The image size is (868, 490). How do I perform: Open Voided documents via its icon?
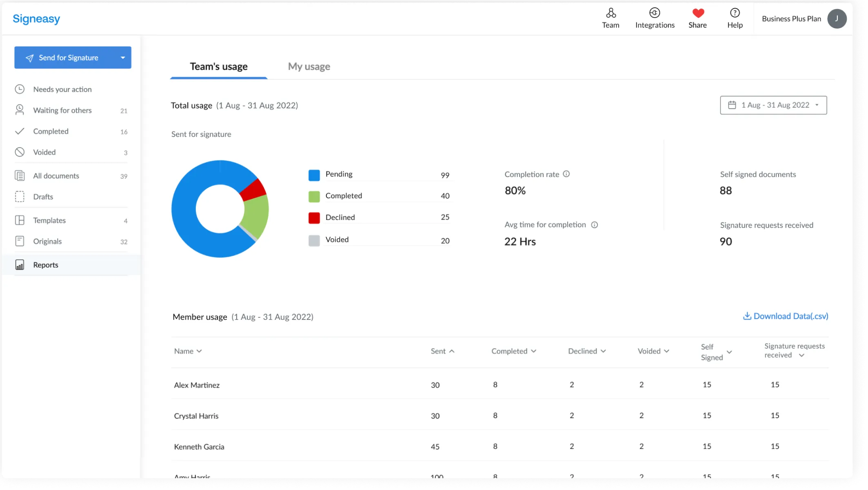click(x=19, y=152)
